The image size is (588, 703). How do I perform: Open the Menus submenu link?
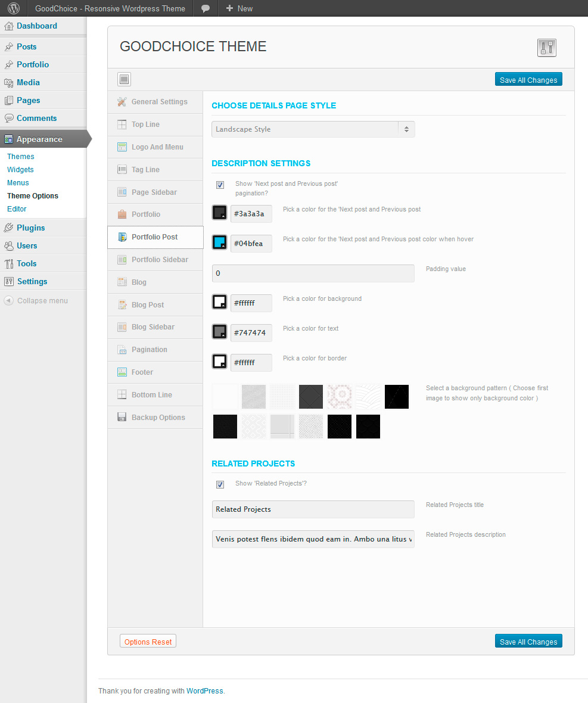18,182
